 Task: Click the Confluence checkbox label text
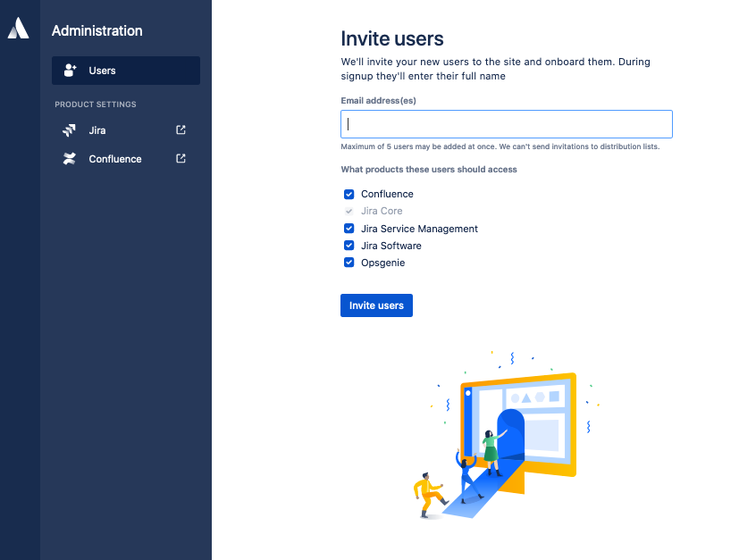(387, 194)
